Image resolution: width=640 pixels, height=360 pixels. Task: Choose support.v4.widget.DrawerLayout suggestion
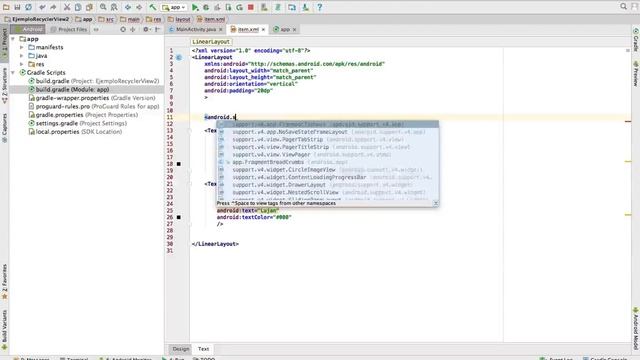click(328, 184)
